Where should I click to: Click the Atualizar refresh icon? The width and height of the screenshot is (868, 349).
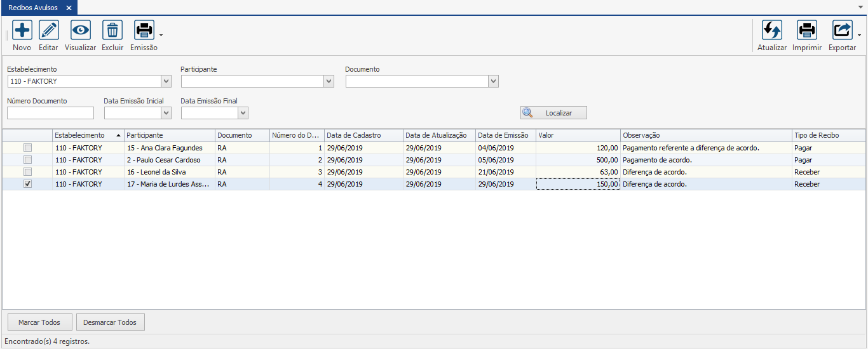tap(772, 30)
